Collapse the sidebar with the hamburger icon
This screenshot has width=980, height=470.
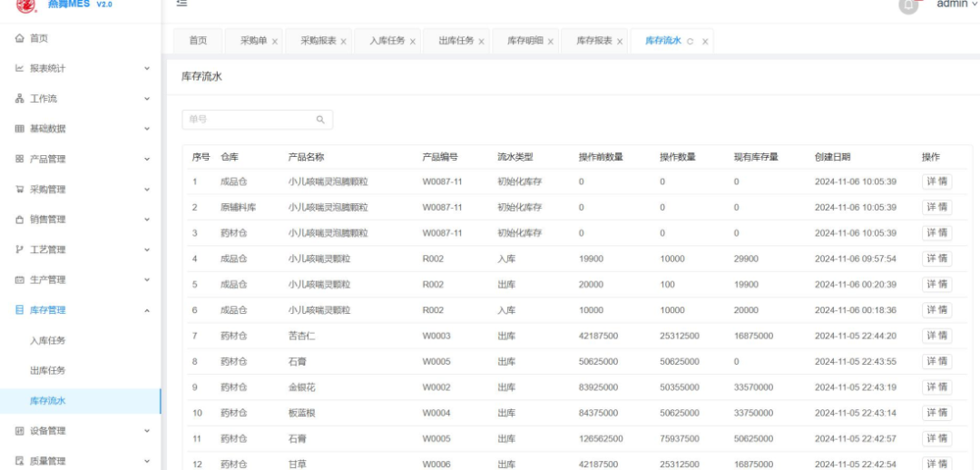point(181,3)
